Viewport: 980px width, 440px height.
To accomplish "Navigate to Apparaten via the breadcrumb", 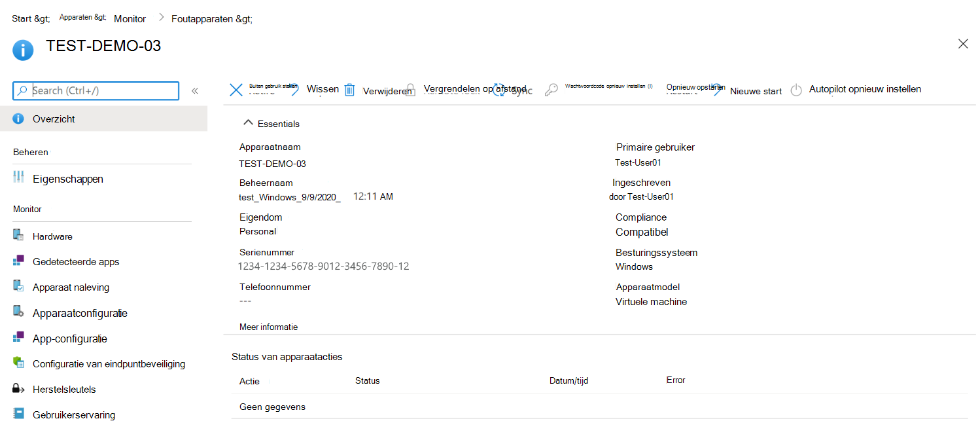I will pos(82,17).
